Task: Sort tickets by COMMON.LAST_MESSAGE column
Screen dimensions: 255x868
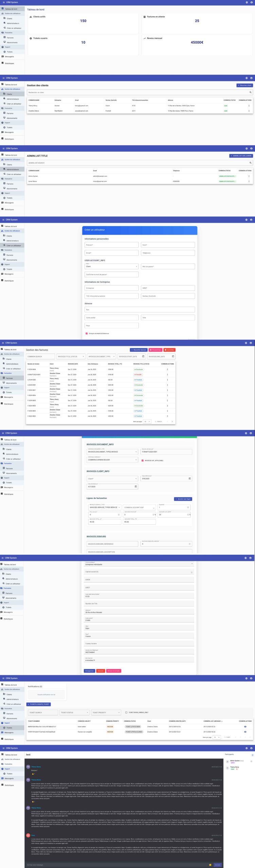Action: [213, 721]
